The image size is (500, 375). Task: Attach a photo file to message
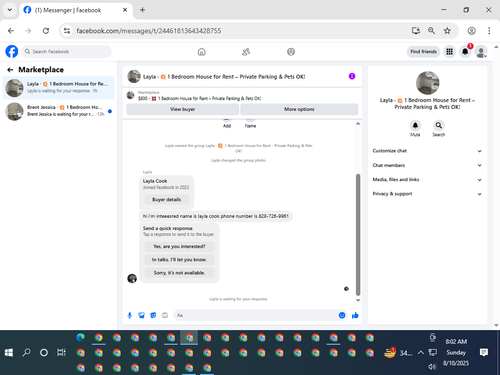(141, 315)
